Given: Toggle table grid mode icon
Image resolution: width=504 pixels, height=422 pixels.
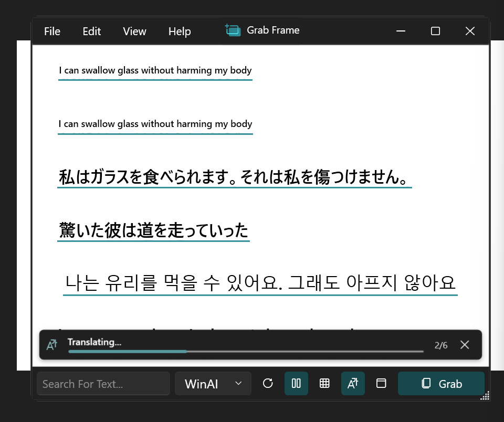Looking at the screenshot, I should click(324, 384).
